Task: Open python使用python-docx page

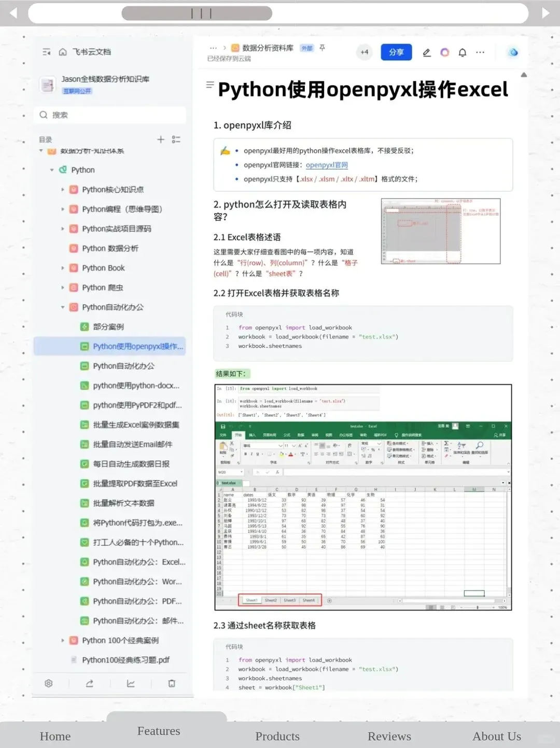Action: pyautogui.click(x=136, y=386)
